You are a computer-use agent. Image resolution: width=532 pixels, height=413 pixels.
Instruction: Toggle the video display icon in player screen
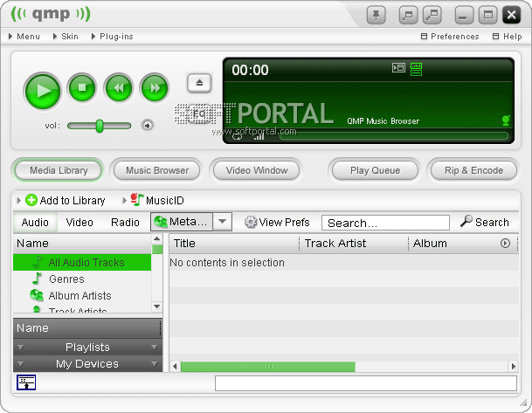[x=398, y=67]
